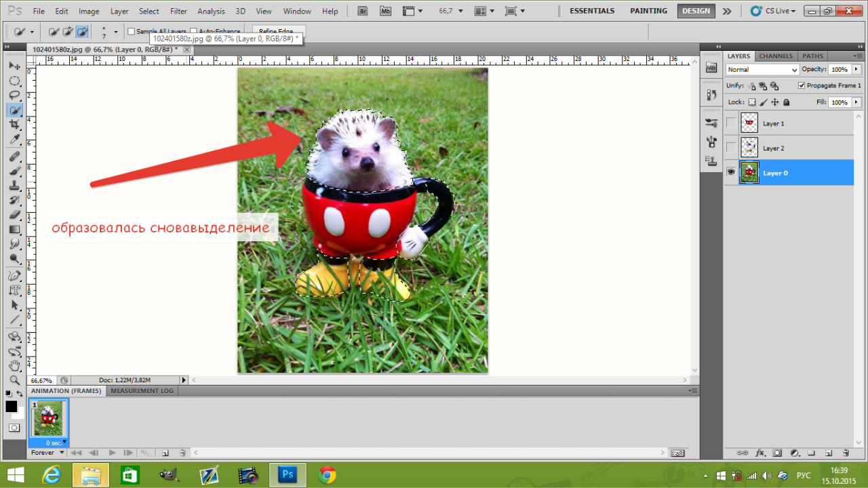The image size is (868, 488).
Task: Open Google Chrome from the taskbar
Action: pos(328,475)
